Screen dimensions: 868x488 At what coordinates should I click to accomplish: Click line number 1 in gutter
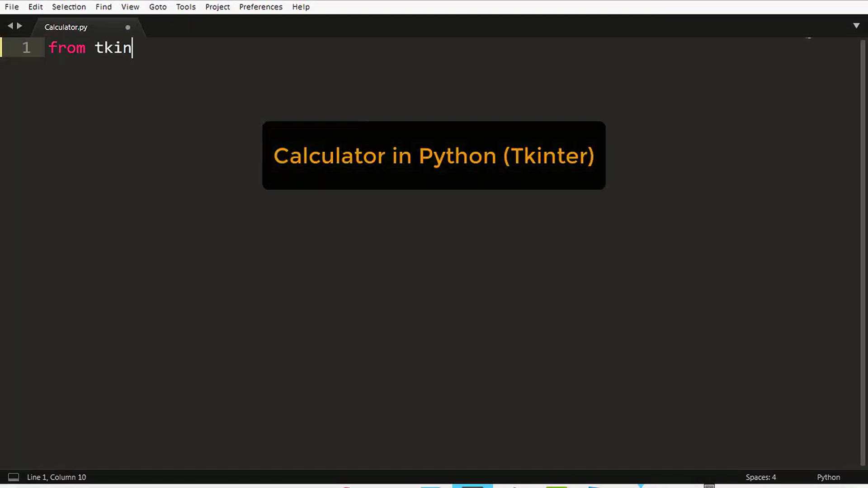point(26,47)
